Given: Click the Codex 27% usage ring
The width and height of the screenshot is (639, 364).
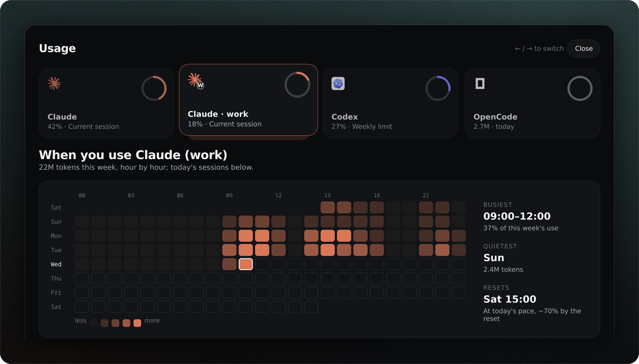Looking at the screenshot, I should coord(438,88).
